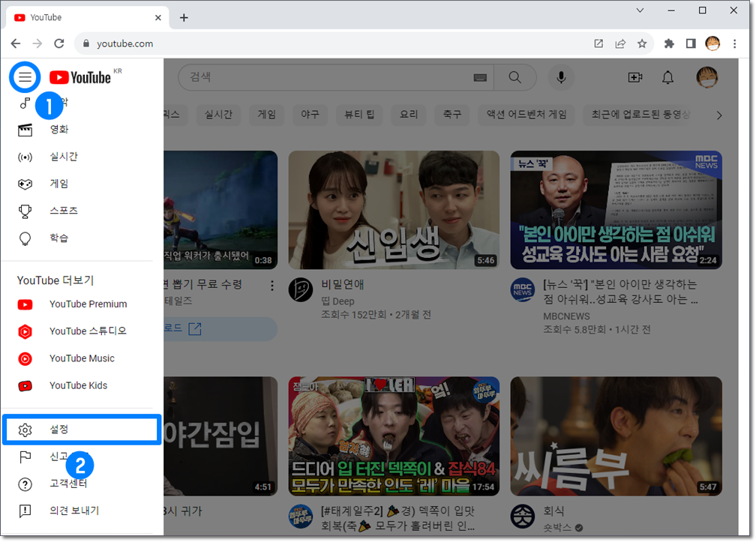Click the create video camera icon
The height and width of the screenshot is (542, 756).
click(635, 77)
